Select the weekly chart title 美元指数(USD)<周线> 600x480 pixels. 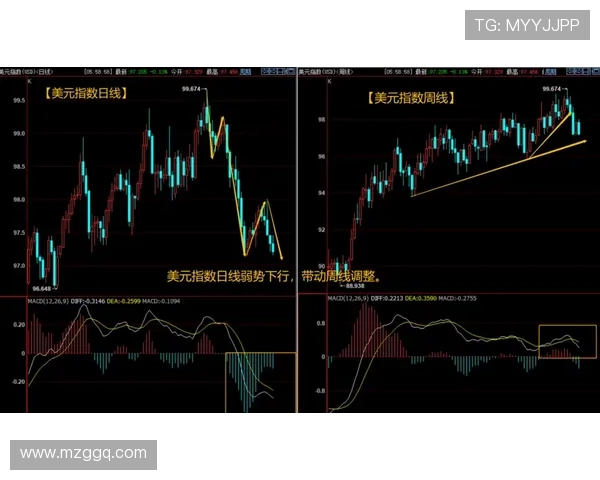(x=326, y=72)
